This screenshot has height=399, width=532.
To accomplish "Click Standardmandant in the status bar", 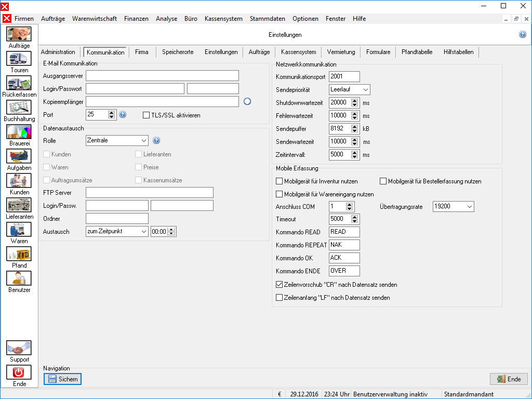I will 469,394.
